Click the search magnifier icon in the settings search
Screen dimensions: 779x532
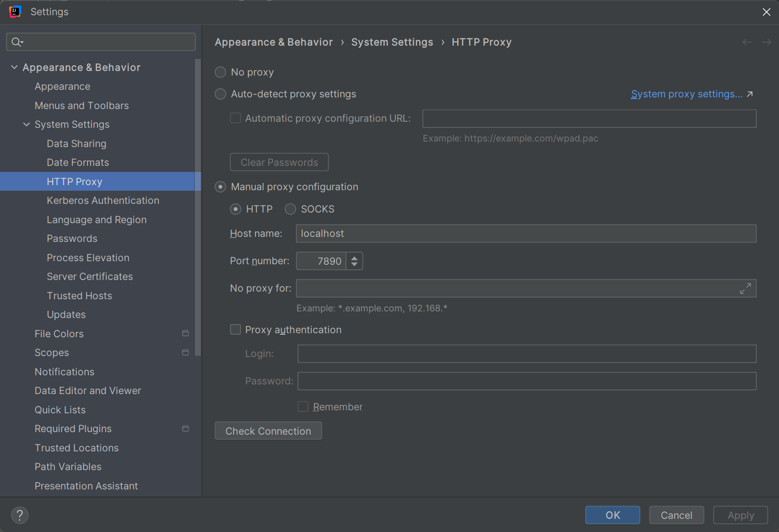click(17, 42)
